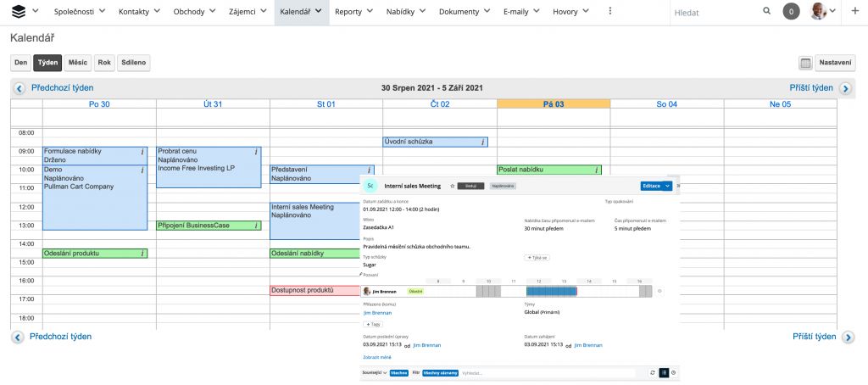Image resolution: width=868 pixels, height=385 pixels.
Task: Click the top Příští týden link
Action: pos(811,88)
